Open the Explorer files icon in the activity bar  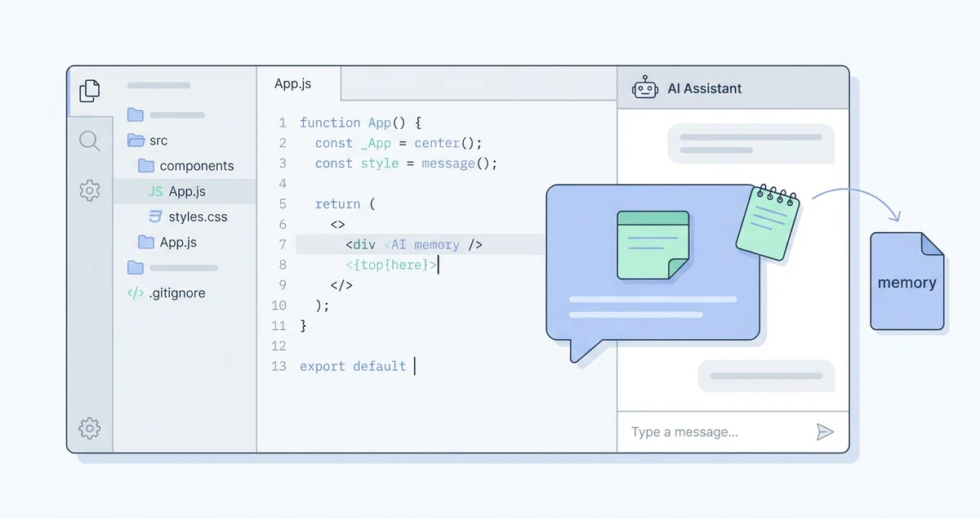[x=90, y=91]
